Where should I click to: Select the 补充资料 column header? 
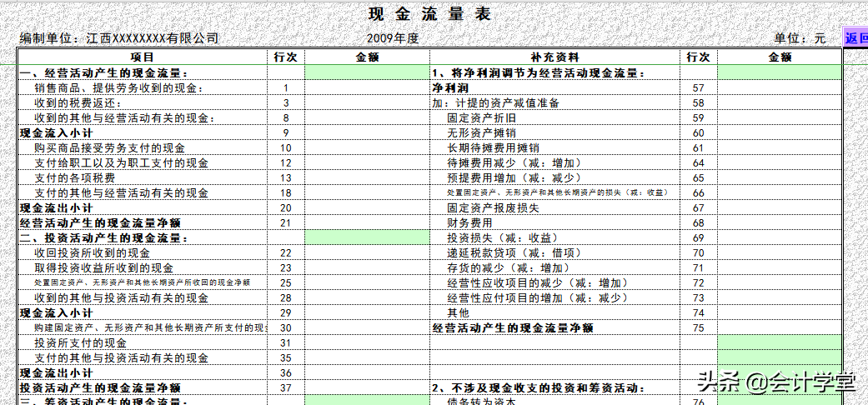555,57
